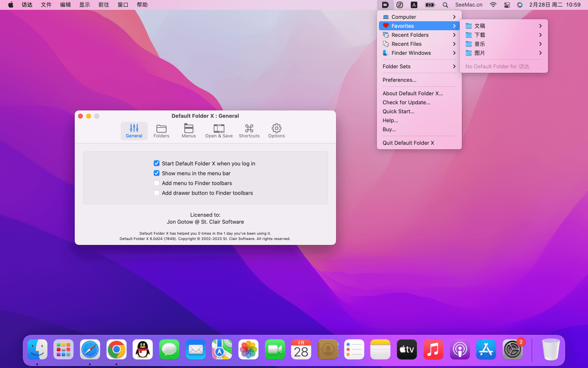Choose Check for Update...

point(419,102)
